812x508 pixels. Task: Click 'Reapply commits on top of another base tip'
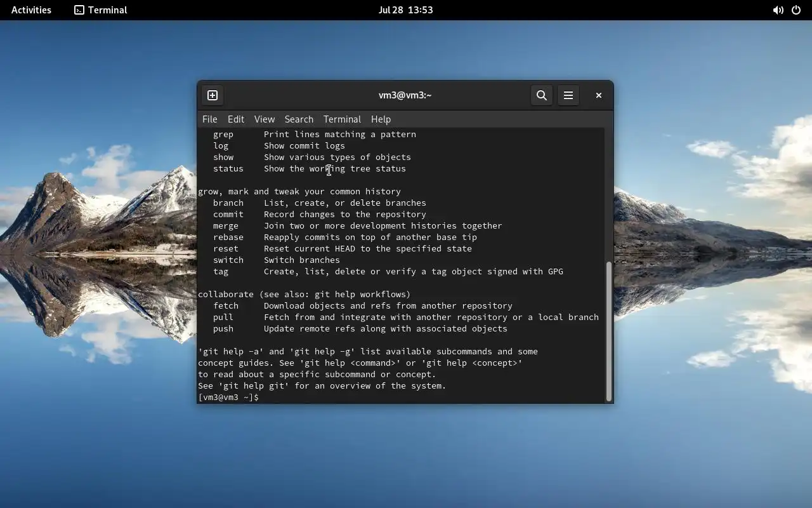click(370, 237)
